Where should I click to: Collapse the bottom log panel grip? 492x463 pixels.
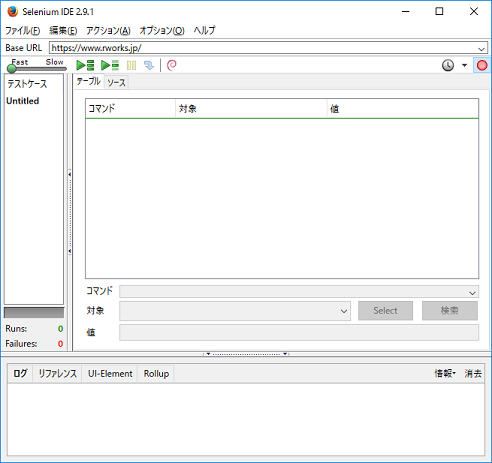click(246, 354)
